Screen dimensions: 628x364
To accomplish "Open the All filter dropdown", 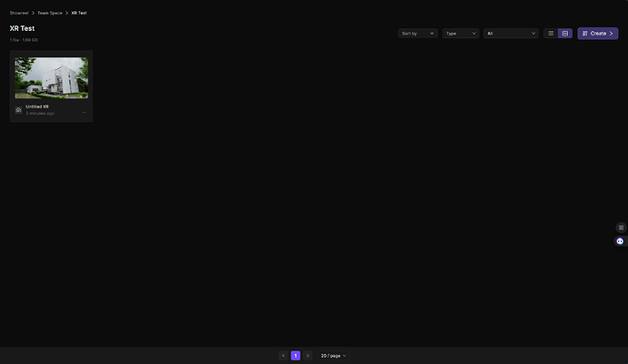I will pos(511,34).
